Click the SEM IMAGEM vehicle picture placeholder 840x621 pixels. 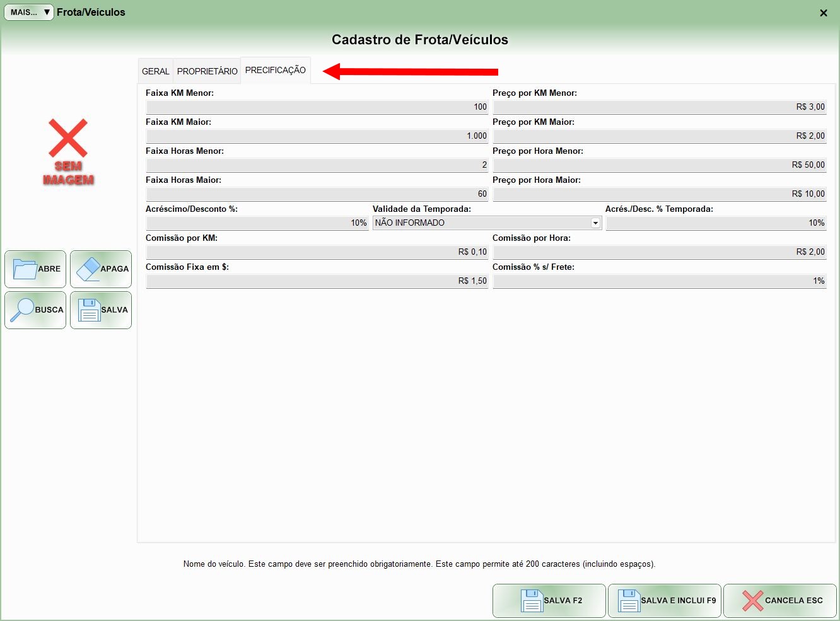click(68, 152)
